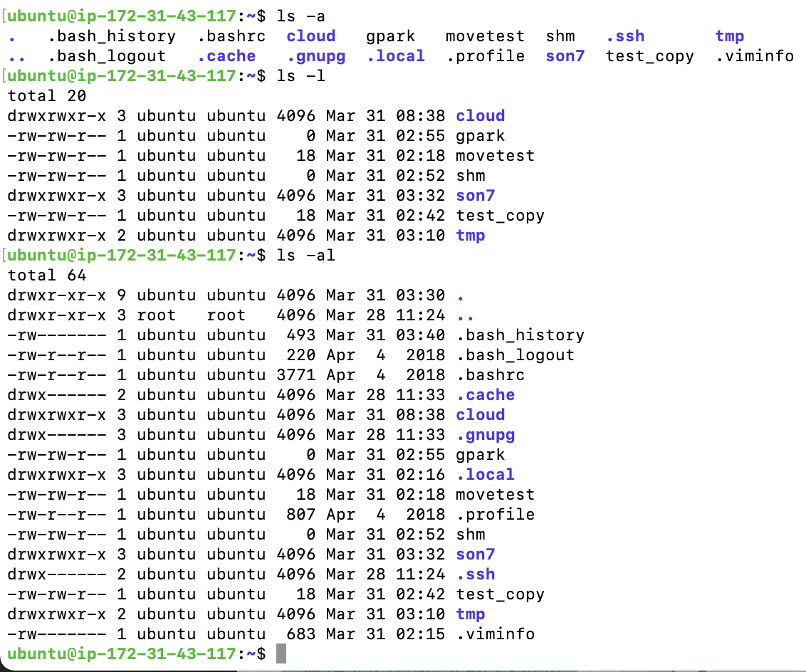Click .bash_logout in the ls -a output
This screenshot has height=672, width=806.
107,56
